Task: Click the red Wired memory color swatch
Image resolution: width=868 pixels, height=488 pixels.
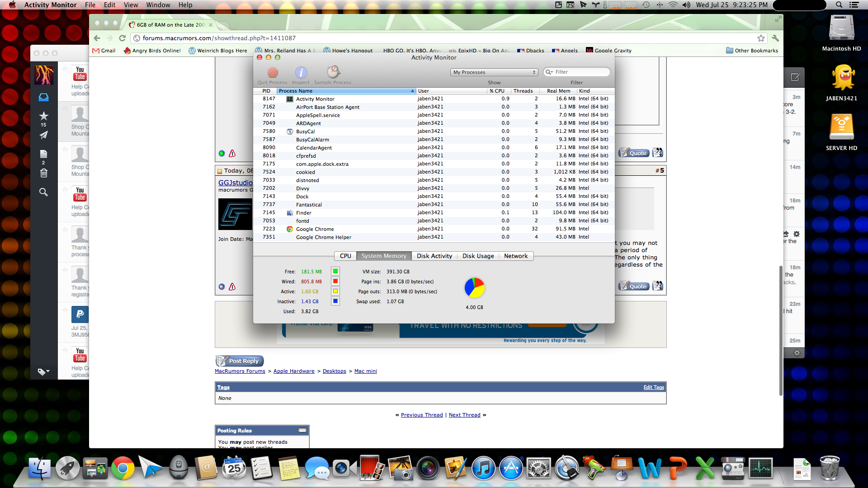Action: pos(335,281)
